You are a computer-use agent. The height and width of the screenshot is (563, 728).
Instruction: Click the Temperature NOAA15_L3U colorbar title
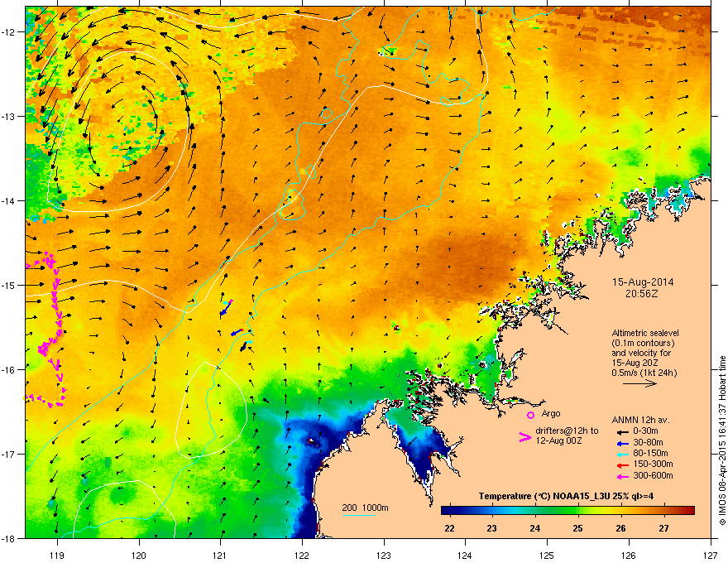pos(566,496)
